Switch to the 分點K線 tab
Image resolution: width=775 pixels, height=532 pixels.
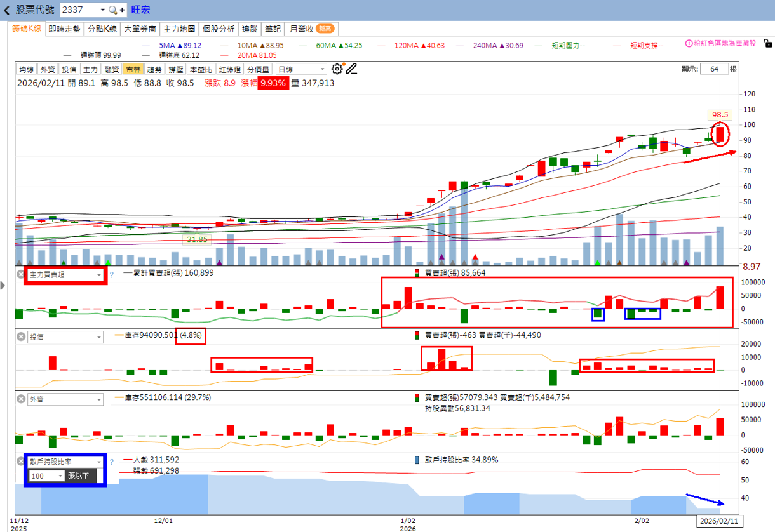(102, 29)
